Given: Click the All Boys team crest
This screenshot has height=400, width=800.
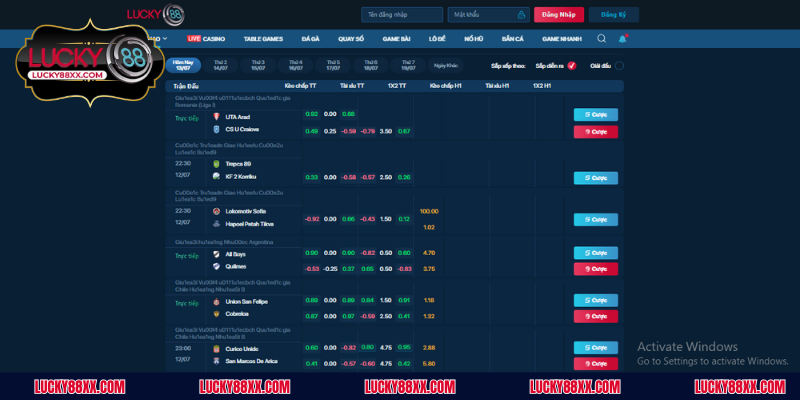Looking at the screenshot, I should click(216, 254).
